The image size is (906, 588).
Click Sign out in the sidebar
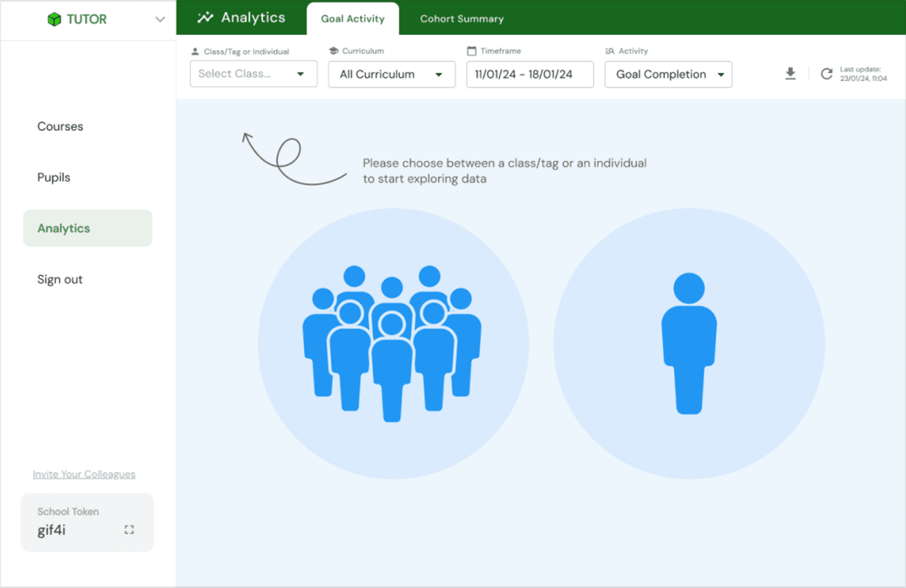point(60,280)
